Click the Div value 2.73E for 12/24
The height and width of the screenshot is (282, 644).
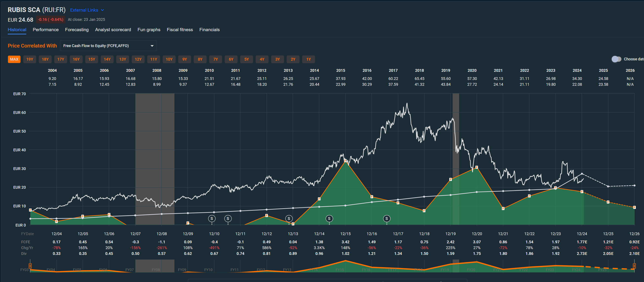coord(582,254)
